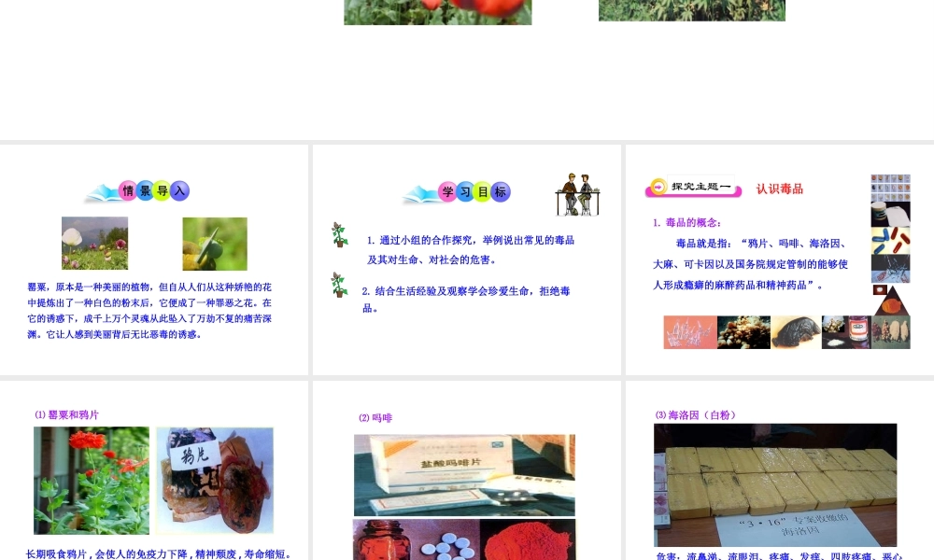This screenshot has width=934, height=560.
Task: Click the plant bullet icon beside objective 2
Action: [x=340, y=285]
